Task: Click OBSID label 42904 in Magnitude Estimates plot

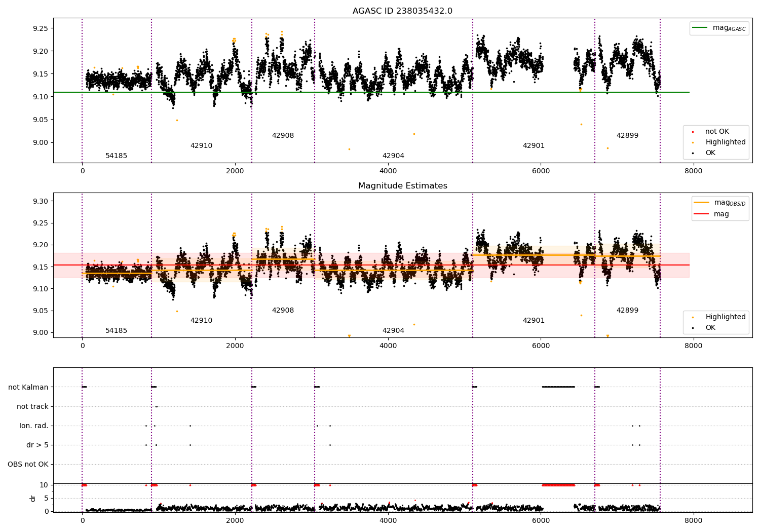Action: (x=393, y=331)
